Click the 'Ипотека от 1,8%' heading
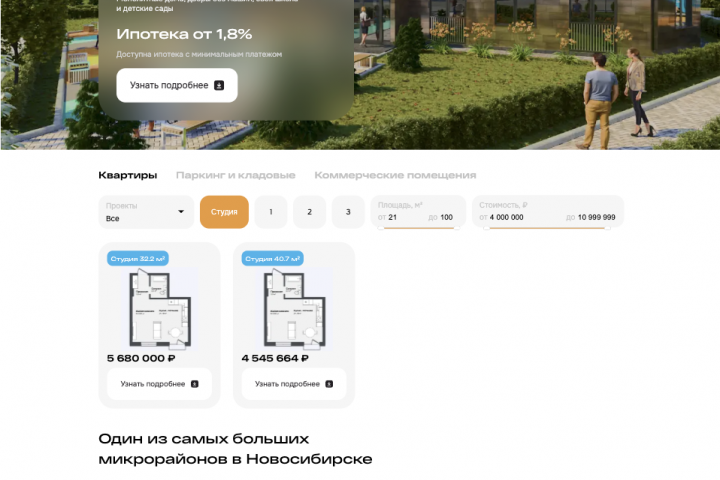Viewport: 720px width, 480px height. point(184,34)
